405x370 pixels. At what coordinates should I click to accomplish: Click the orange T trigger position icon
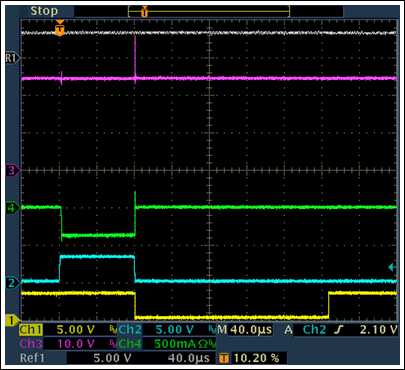click(x=224, y=358)
